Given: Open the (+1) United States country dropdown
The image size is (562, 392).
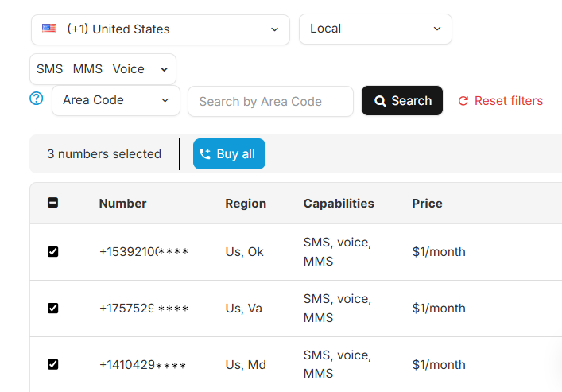Looking at the screenshot, I should click(162, 29).
